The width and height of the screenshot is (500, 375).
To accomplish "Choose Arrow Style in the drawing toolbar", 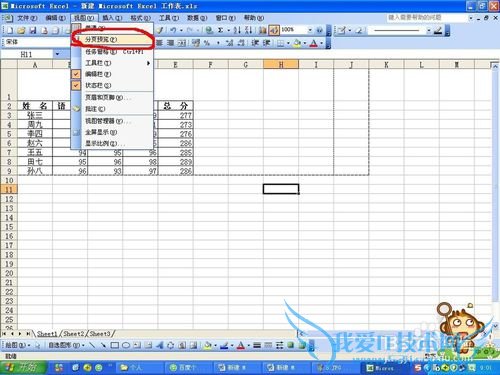I will point(279,345).
